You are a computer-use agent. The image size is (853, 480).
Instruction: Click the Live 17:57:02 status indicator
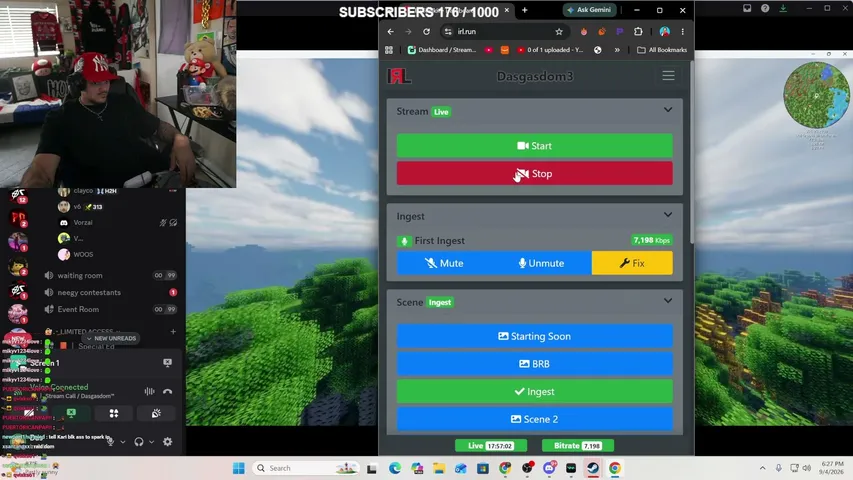491,446
